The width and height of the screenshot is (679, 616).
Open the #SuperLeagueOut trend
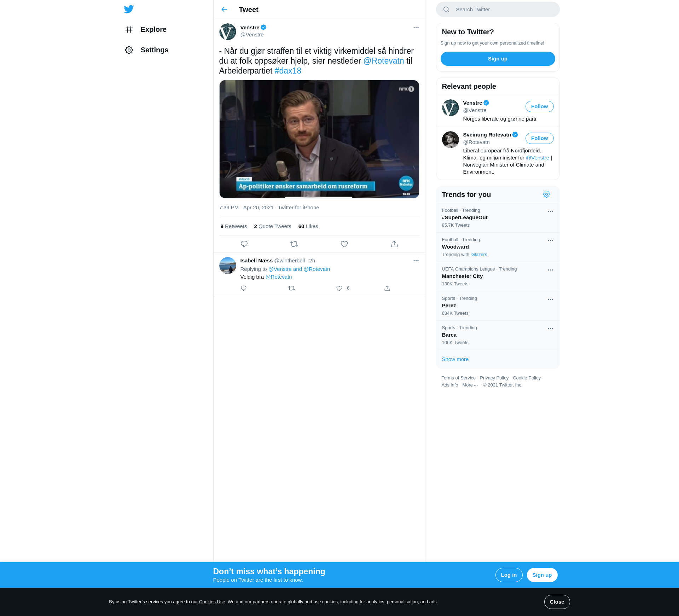click(x=464, y=217)
